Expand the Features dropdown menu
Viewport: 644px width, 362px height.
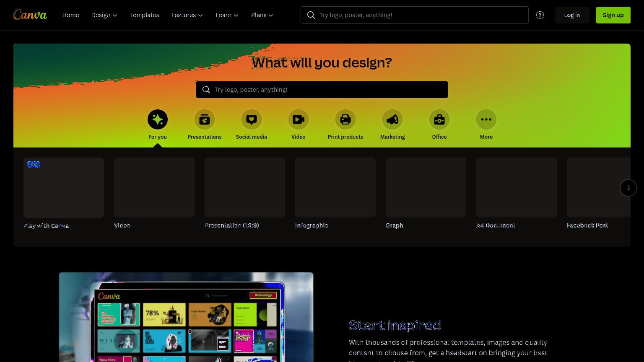tap(187, 15)
